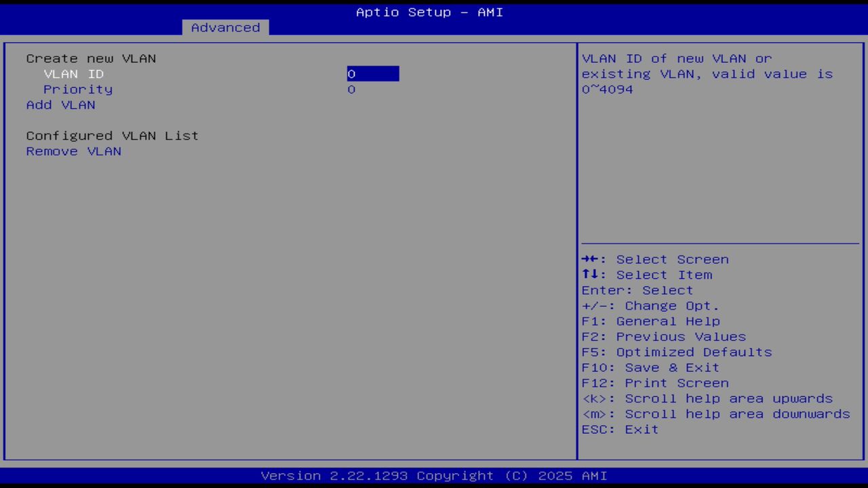Click the Create new VLAN section header

(x=91, y=58)
